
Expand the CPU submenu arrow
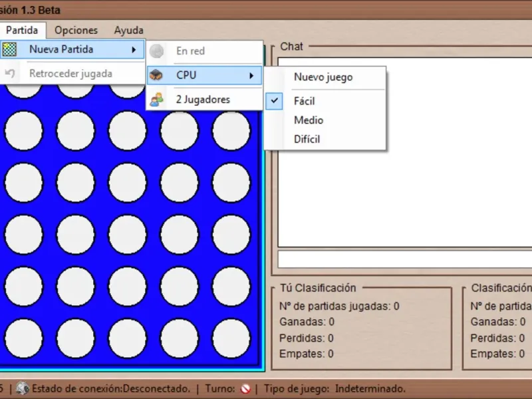point(251,75)
